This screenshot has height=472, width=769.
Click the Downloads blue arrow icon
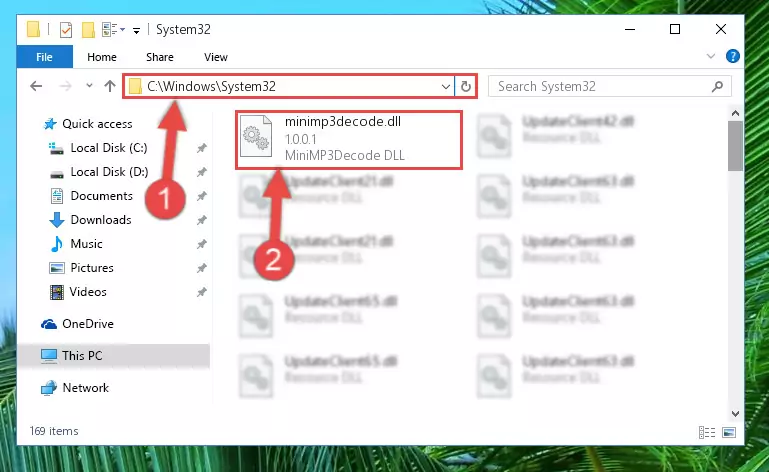click(57, 220)
